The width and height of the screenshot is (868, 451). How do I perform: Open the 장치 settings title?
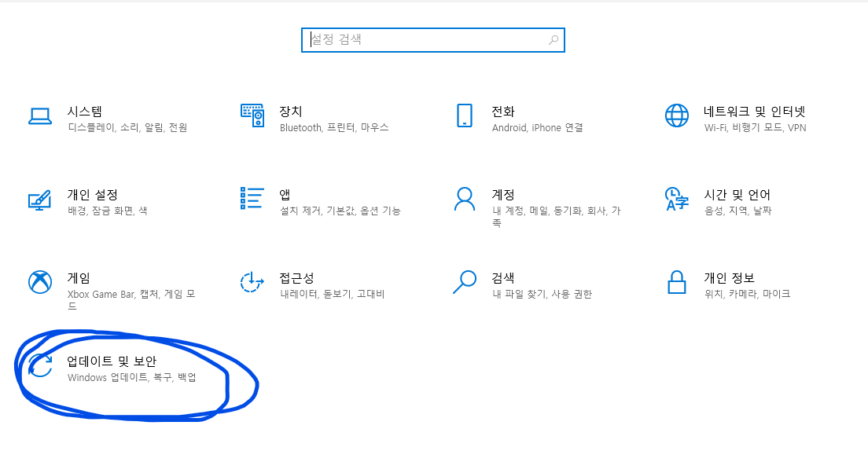pyautogui.click(x=291, y=112)
